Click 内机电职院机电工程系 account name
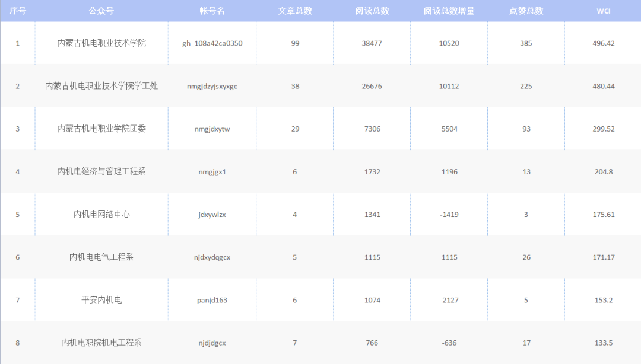This screenshot has height=364, width=641. coord(101,343)
